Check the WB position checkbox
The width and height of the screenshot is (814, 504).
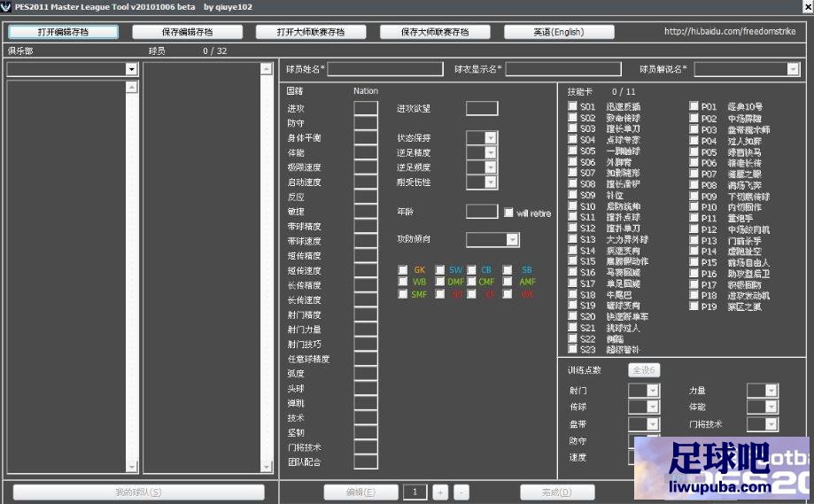pyautogui.click(x=402, y=282)
